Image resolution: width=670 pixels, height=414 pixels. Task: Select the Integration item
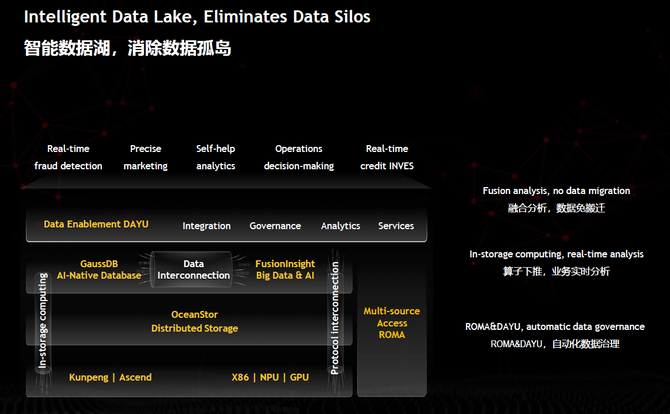tap(206, 226)
